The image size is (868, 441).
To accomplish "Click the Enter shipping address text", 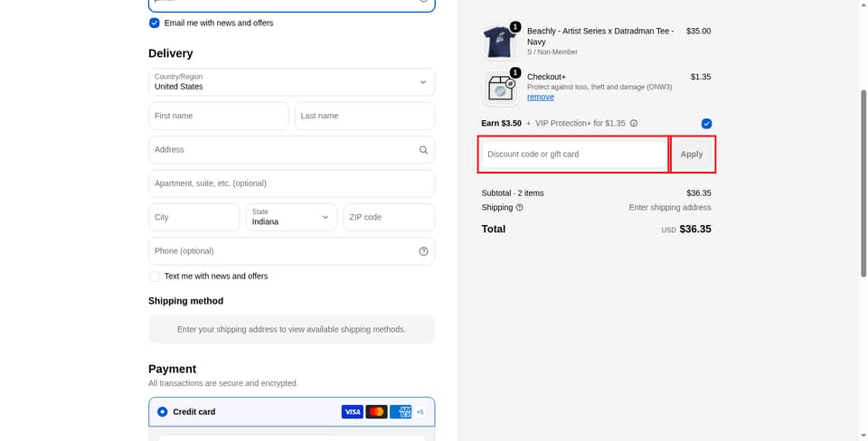I will 670,208.
